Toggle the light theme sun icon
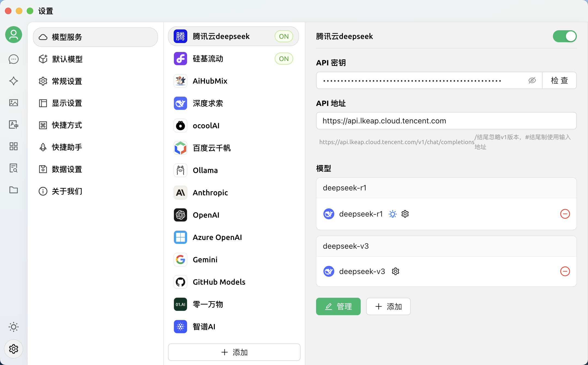The image size is (588, 365). pos(14,327)
